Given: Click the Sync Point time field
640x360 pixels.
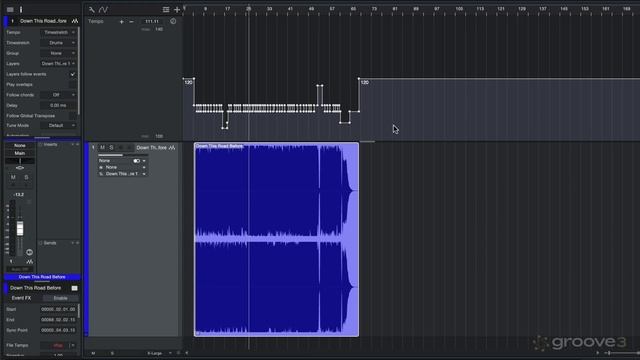Looking at the screenshot, I should click(x=58, y=330).
